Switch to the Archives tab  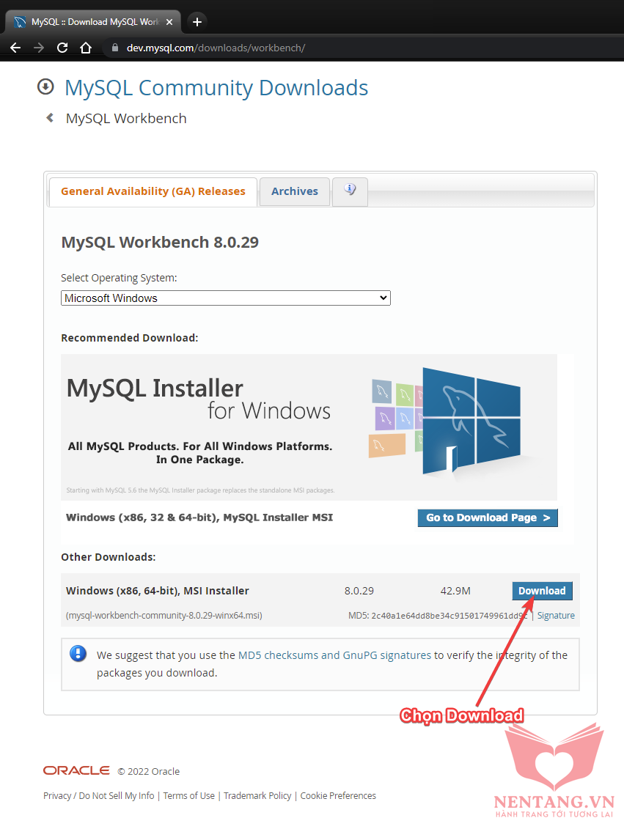pyautogui.click(x=295, y=191)
